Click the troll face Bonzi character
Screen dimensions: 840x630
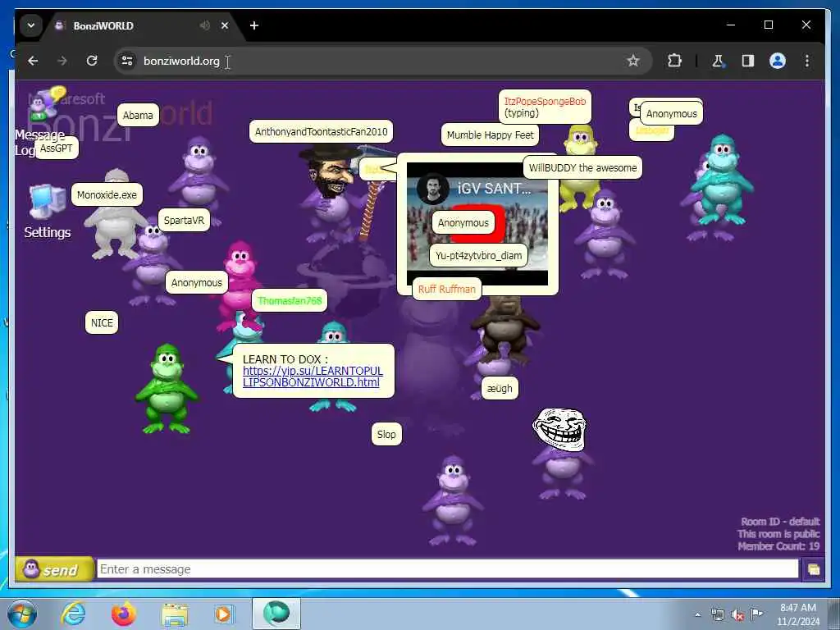point(561,454)
